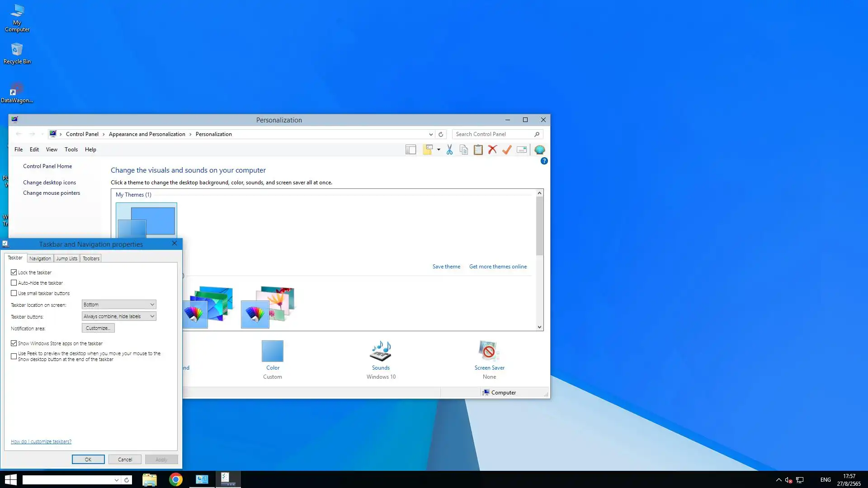This screenshot has width=868, height=488.
Task: Click the Customize... notification area button
Action: point(98,328)
